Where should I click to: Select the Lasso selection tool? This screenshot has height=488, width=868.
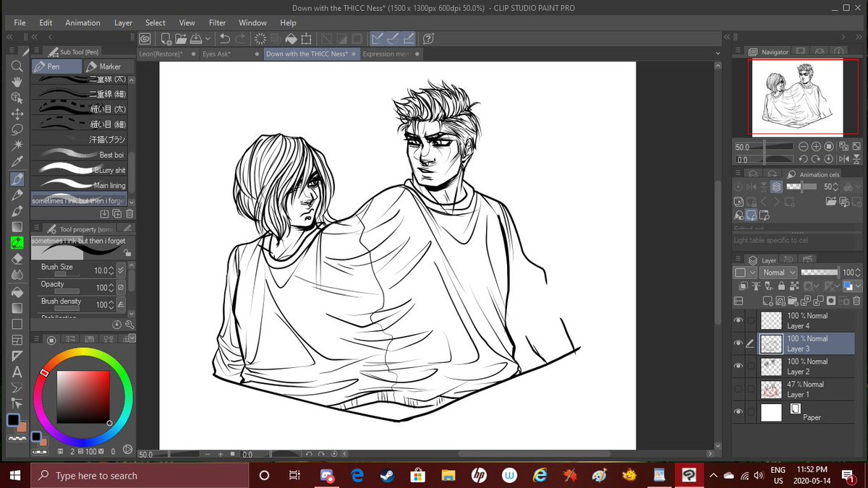(x=17, y=129)
